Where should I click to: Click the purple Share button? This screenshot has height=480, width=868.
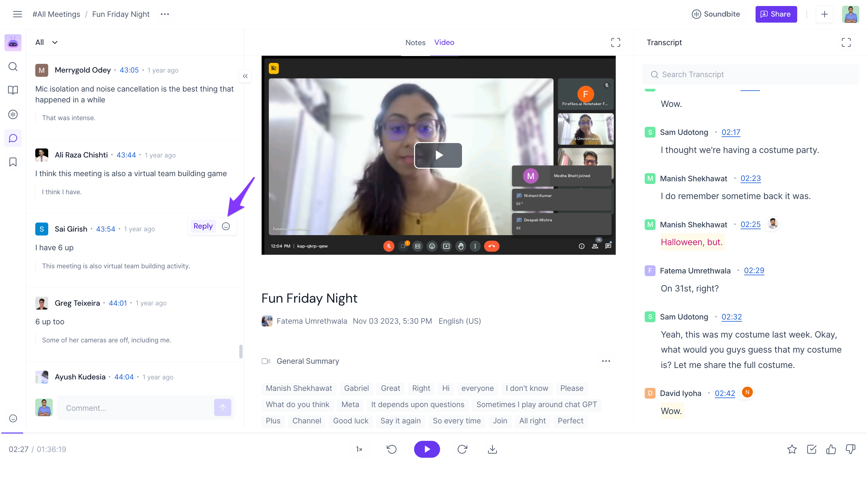[776, 14]
